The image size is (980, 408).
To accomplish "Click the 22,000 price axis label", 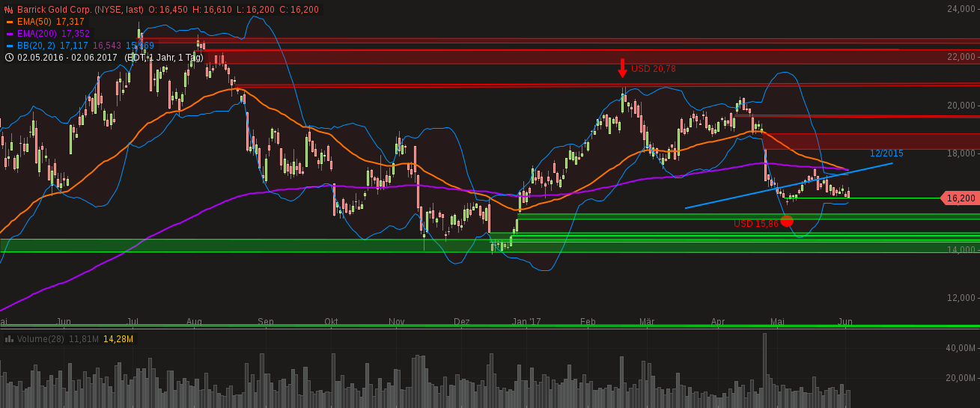I will [x=962, y=57].
